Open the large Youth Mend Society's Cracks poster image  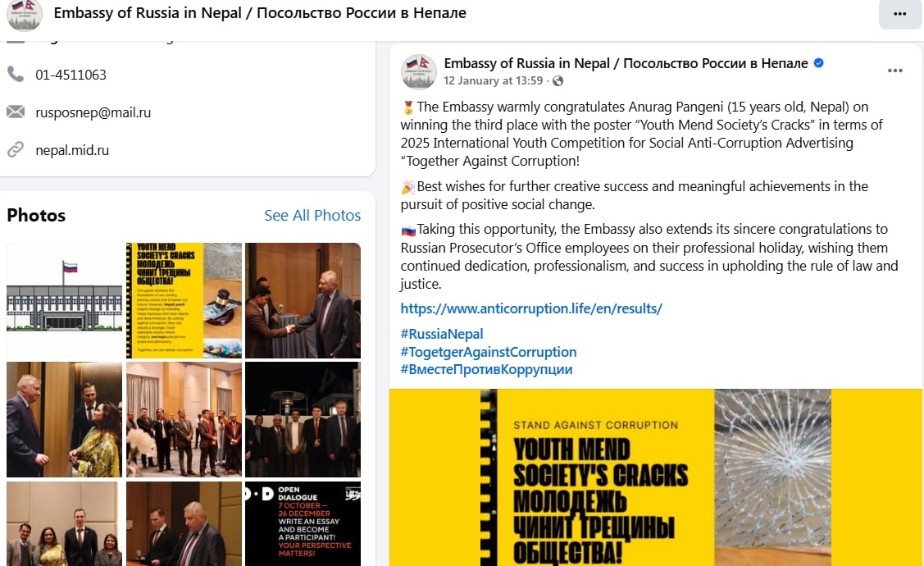(x=656, y=477)
